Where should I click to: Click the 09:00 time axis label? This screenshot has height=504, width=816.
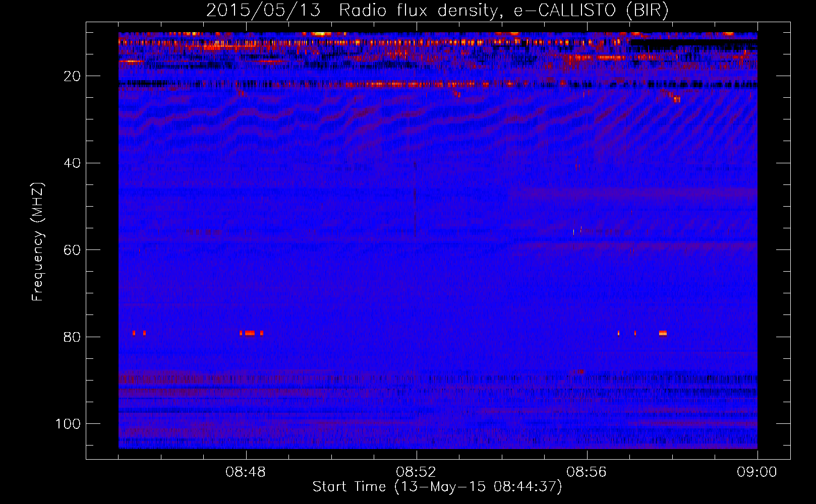[x=757, y=472]
